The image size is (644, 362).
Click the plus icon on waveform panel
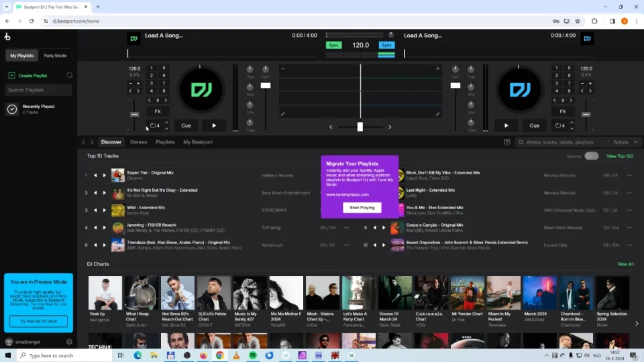(x=438, y=68)
